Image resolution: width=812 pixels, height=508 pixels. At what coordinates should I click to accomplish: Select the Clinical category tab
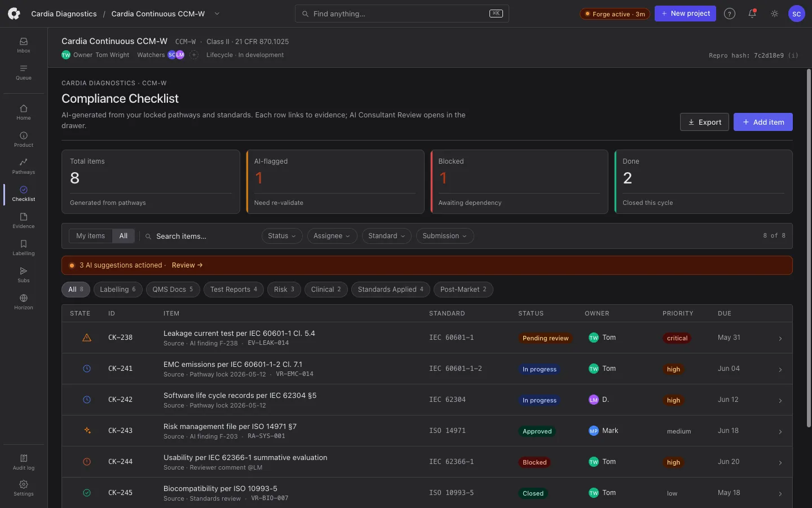pos(326,290)
